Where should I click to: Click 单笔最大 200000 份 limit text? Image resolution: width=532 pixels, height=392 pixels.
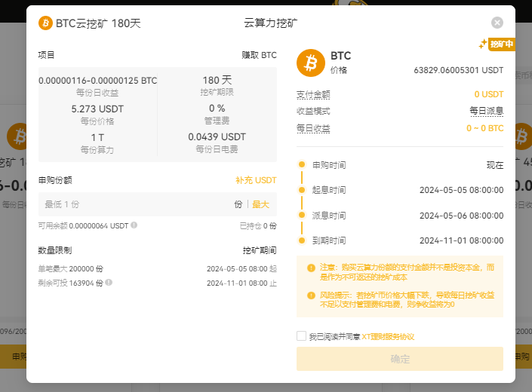point(71,268)
